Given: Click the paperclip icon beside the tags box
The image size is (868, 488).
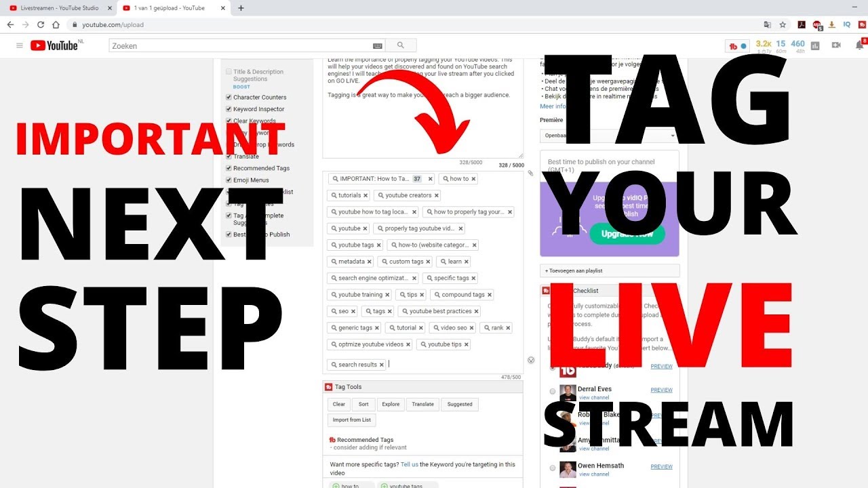Looking at the screenshot, I should click(x=530, y=174).
